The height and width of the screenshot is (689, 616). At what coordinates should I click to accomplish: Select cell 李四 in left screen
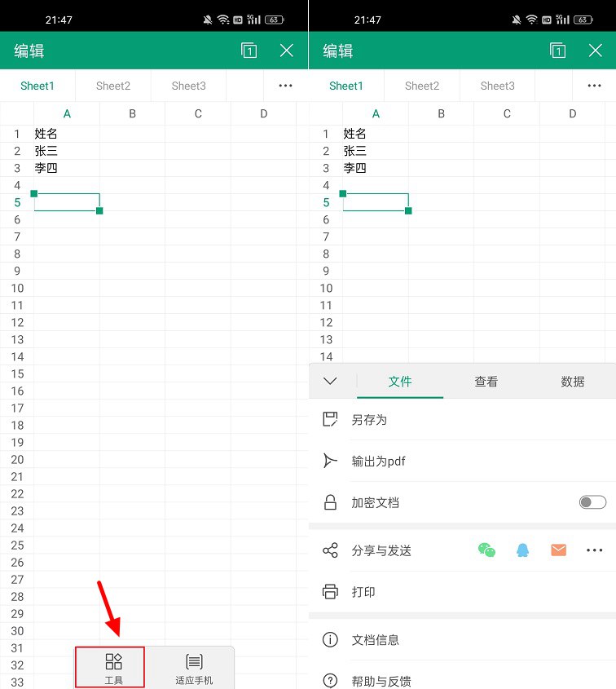click(67, 168)
